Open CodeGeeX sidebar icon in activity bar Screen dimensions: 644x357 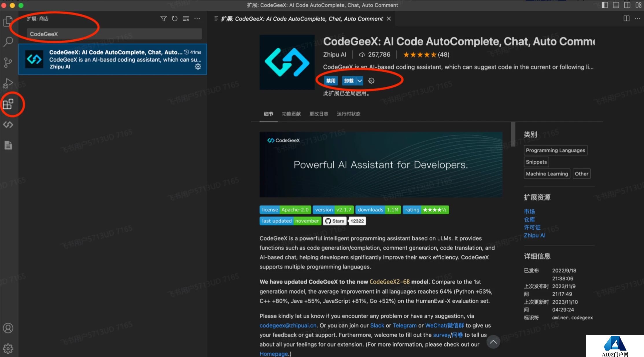pos(8,125)
